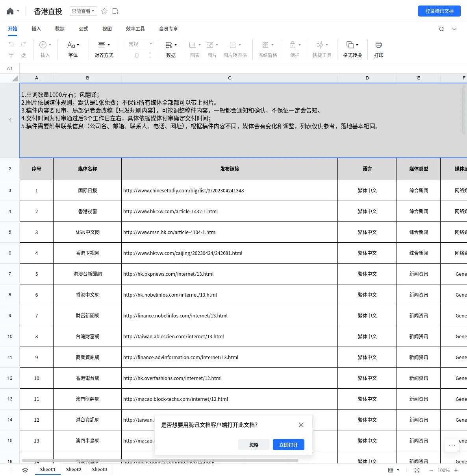Click 忽略 in the dialog
The height and width of the screenshot is (476, 467).
click(x=254, y=445)
